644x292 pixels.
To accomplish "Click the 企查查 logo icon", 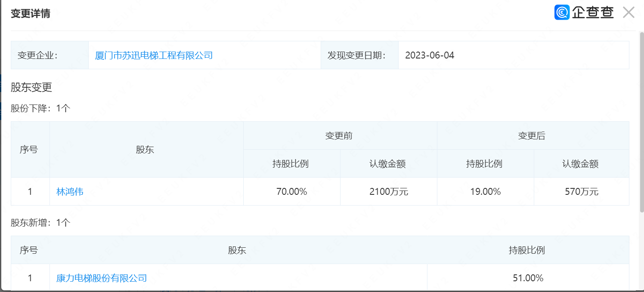I will [562, 12].
